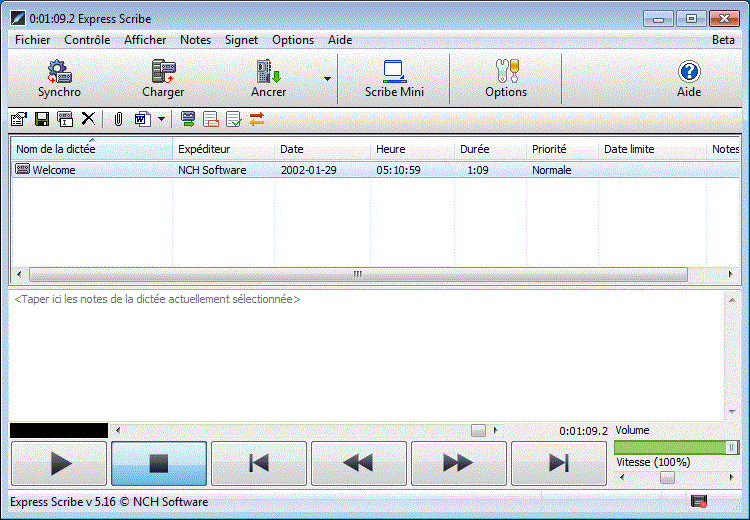750x520 pixels.
Task: Sort by Durée column header
Action: [x=490, y=149]
